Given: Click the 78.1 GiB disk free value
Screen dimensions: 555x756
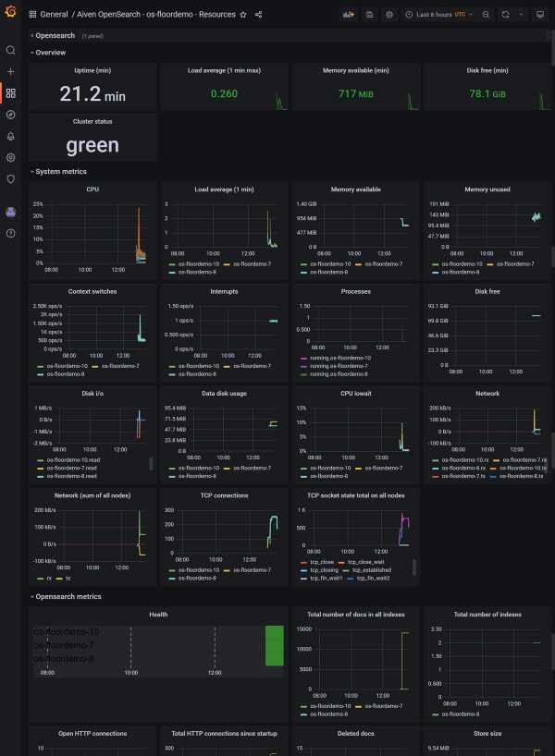Looking at the screenshot, I should 487,94.
